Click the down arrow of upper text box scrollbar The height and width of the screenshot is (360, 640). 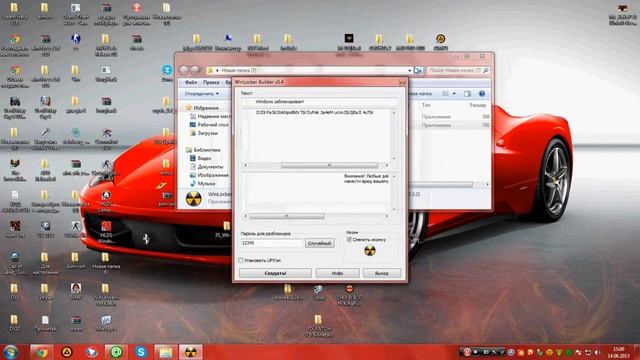(x=394, y=158)
